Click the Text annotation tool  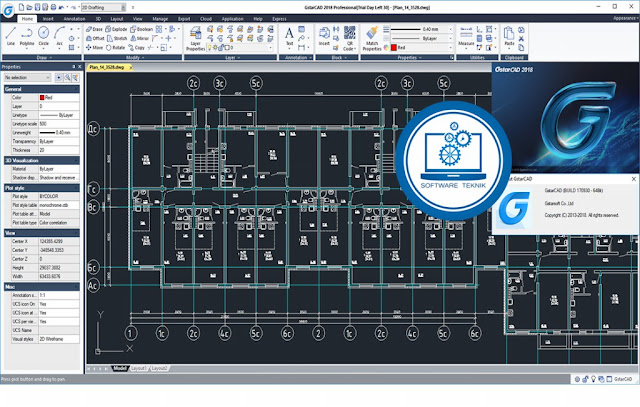click(289, 36)
